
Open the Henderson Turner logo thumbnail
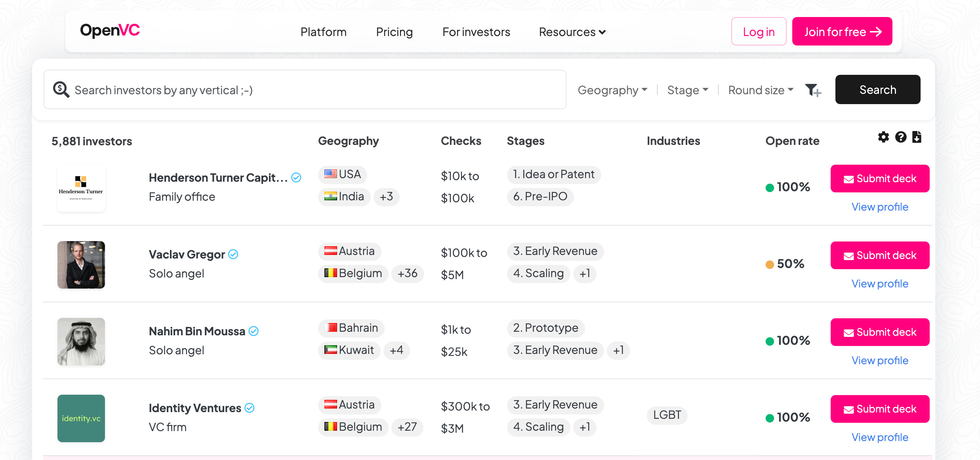point(81,188)
